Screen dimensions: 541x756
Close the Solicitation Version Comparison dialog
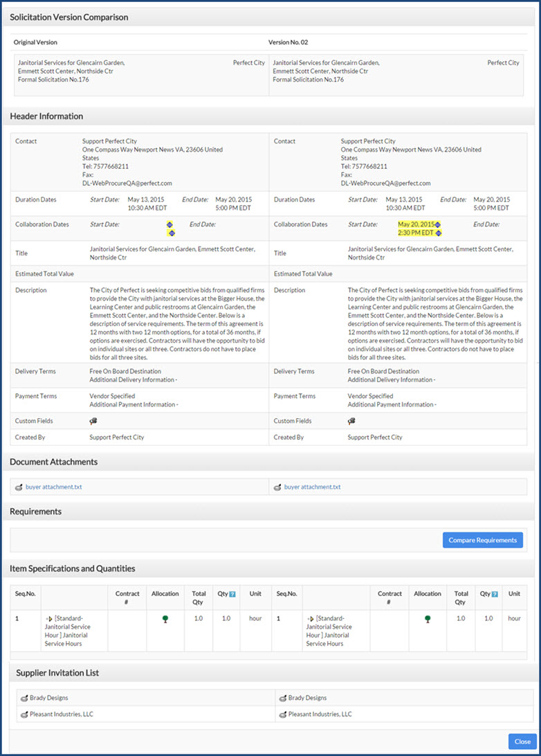coord(522,740)
